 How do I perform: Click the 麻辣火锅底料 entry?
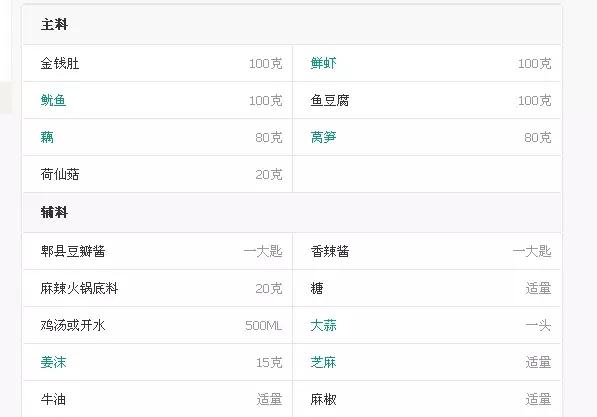pyautogui.click(x=79, y=288)
